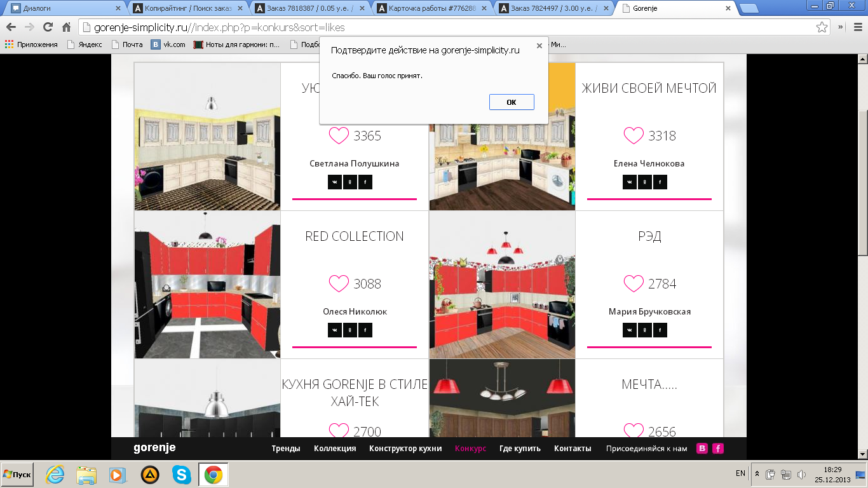
Task: Open the vk.com bookmark
Action: pyautogui.click(x=168, y=44)
